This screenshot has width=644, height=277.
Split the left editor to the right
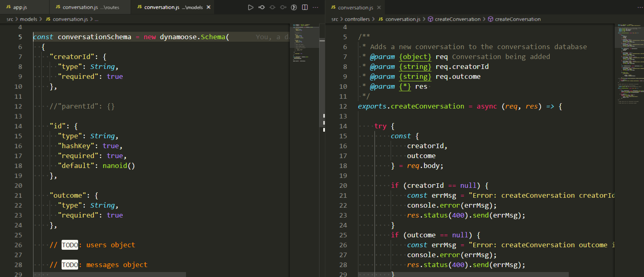[x=305, y=7]
